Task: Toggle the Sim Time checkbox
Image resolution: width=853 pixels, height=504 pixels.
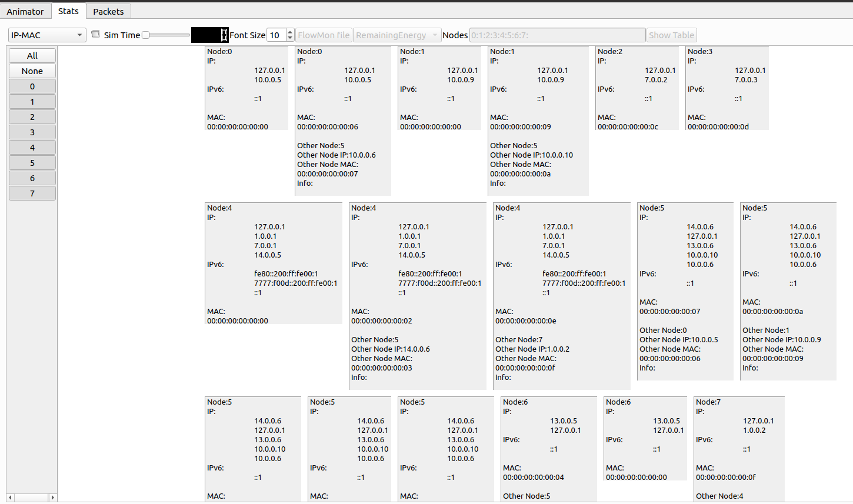Action: coord(96,34)
